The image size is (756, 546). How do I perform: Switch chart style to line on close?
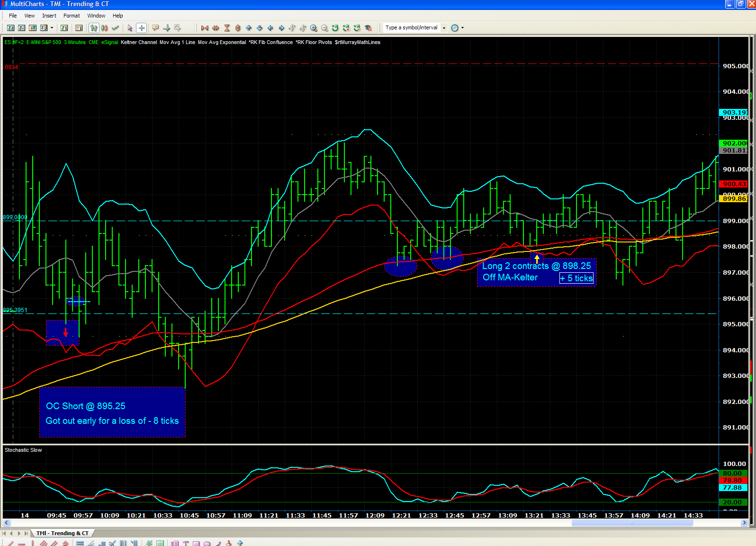[x=115, y=28]
